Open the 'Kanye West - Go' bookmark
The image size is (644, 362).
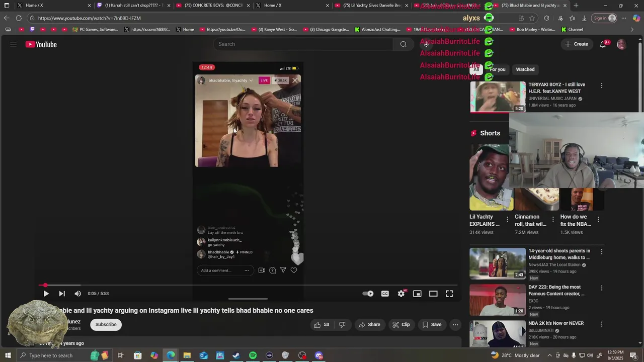coord(275,29)
